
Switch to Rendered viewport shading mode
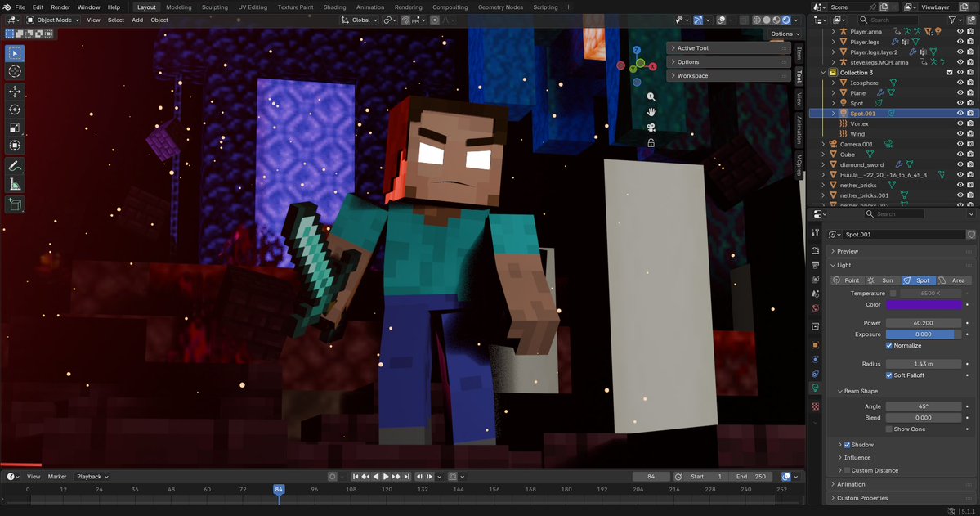786,20
